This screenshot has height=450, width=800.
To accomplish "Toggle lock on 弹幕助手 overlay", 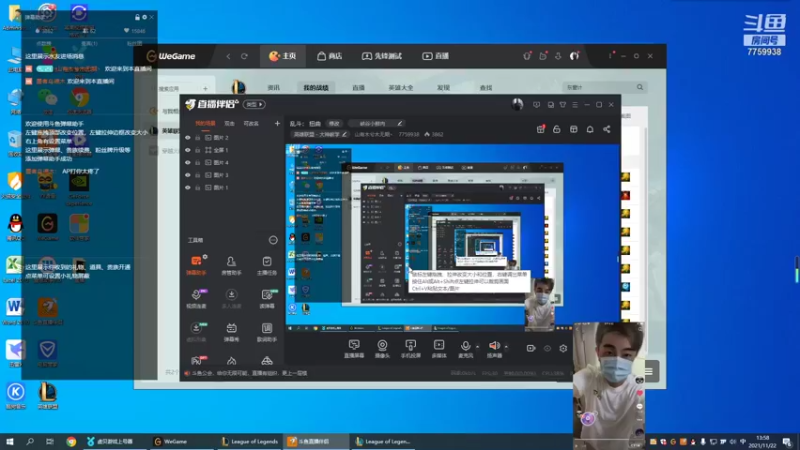I will [x=137, y=17].
